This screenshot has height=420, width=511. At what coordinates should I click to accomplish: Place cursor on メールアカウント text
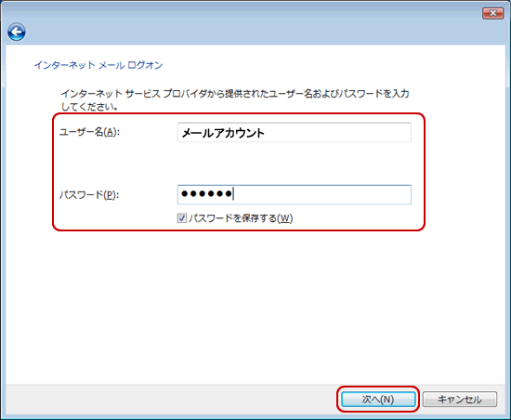click(x=223, y=133)
